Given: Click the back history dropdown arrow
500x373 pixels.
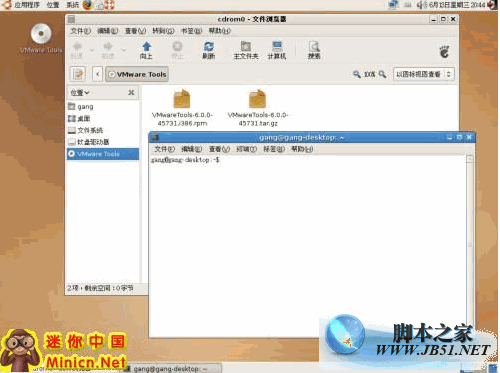Looking at the screenshot, I should click(x=92, y=50).
